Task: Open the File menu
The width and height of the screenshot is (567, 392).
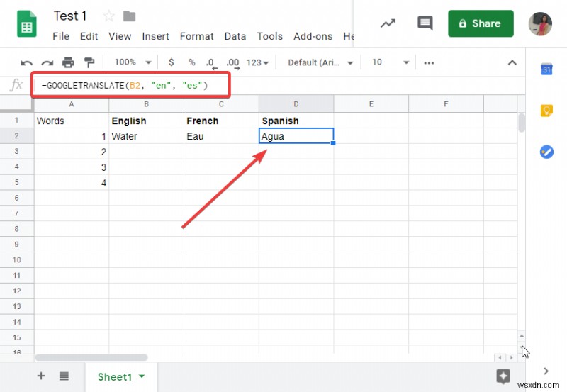Action: pos(61,36)
